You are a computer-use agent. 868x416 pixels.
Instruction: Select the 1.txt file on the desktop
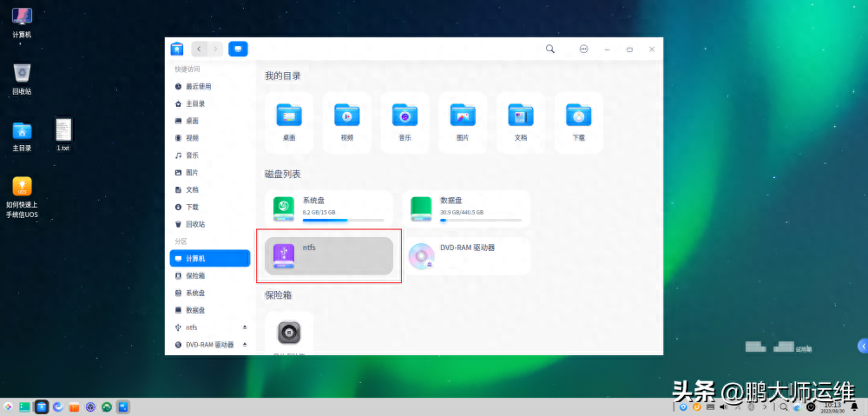tap(63, 135)
